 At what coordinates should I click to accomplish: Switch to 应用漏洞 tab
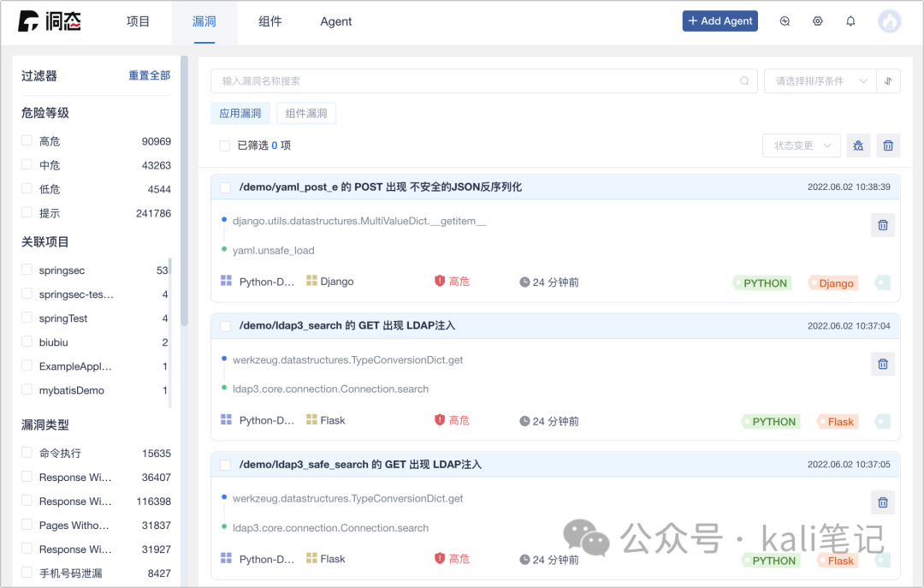[240, 113]
